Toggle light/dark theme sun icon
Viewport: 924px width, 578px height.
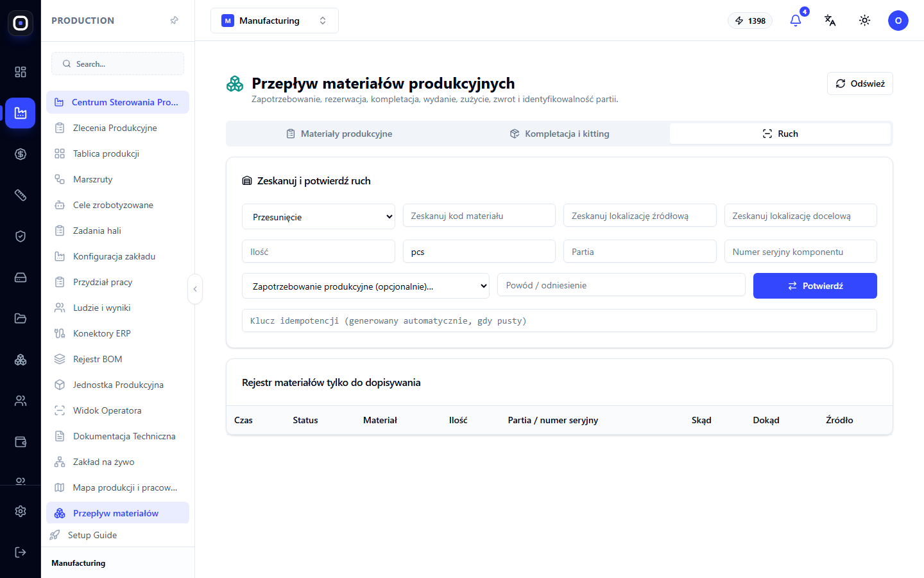pos(865,21)
